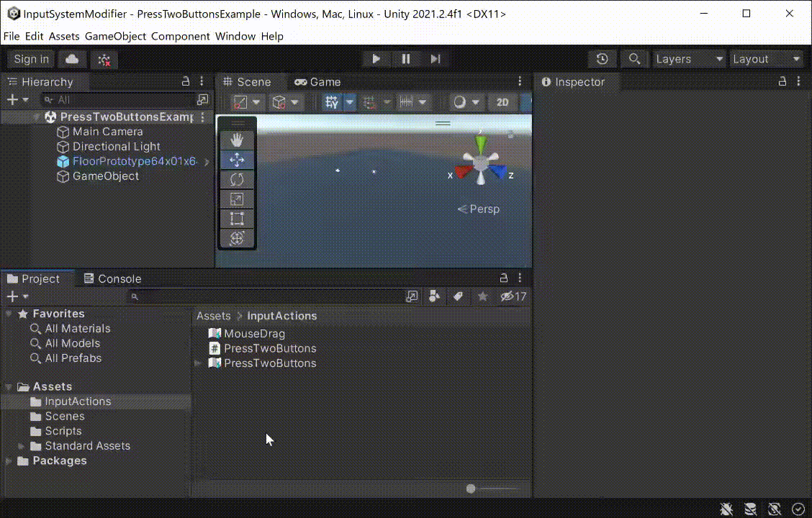This screenshot has height=518, width=812.
Task: Open the Layers dropdown
Action: pyautogui.click(x=690, y=59)
